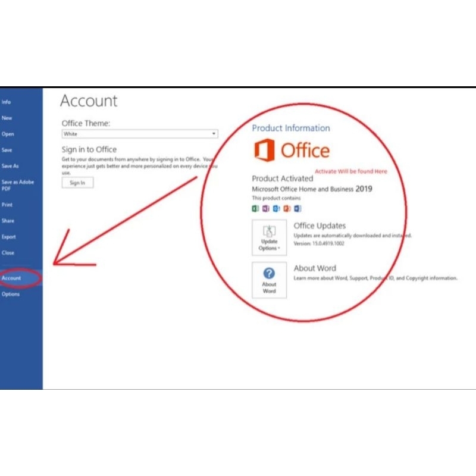This screenshot has height=476, width=476.
Task: Click Export in the left sidebar
Action: point(10,236)
